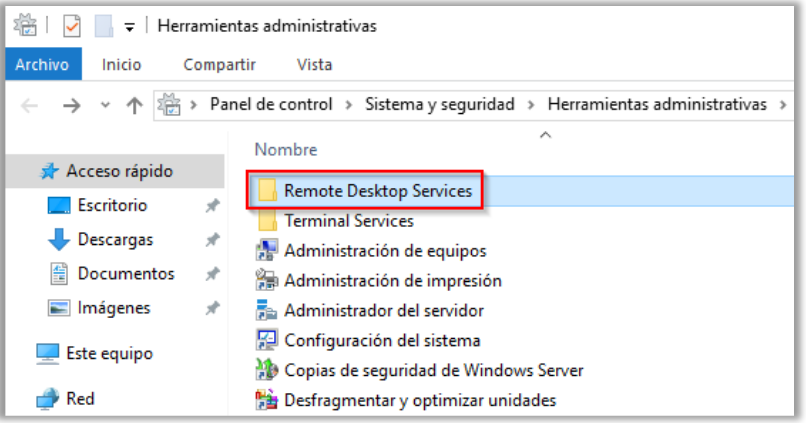Select Descargas in Quick access
This screenshot has width=806, height=423.
click(x=115, y=240)
